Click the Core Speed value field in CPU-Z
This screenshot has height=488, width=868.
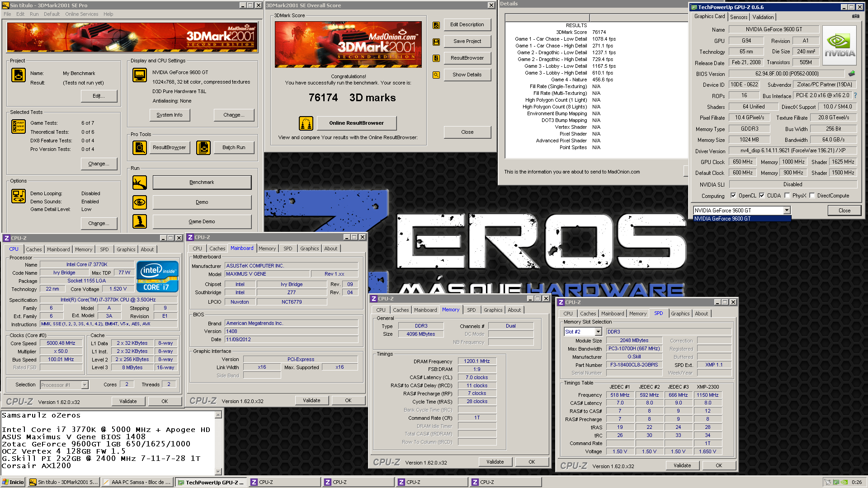(61, 343)
